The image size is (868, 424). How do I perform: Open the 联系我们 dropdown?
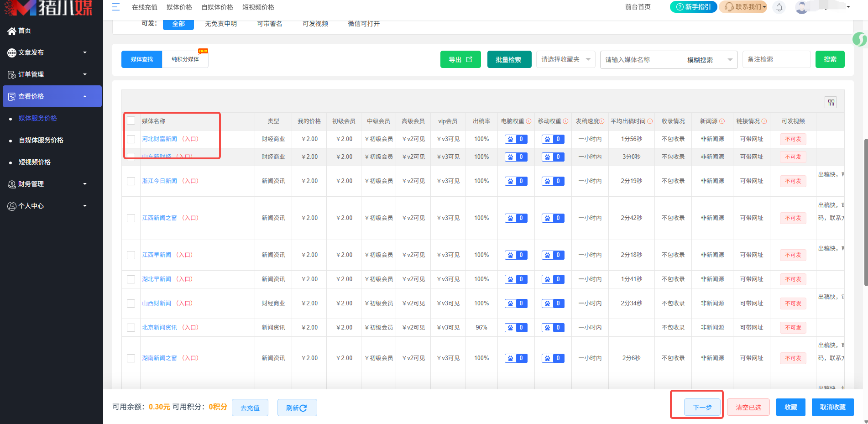(x=743, y=7)
